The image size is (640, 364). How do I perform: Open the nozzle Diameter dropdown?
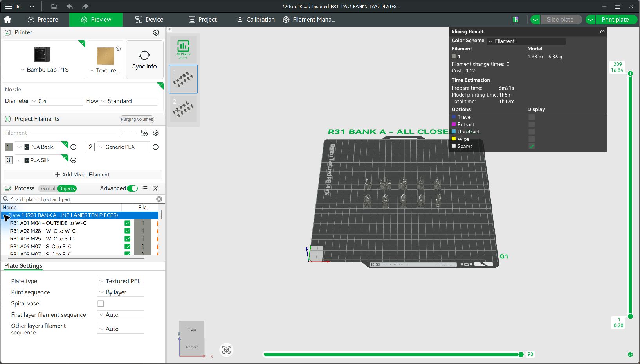point(56,101)
